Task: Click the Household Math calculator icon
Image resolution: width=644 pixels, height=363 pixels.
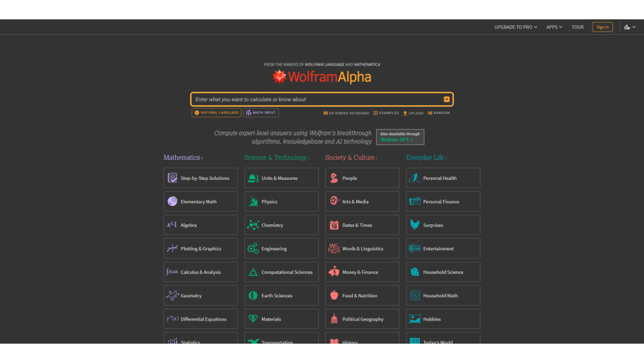Action: pyautogui.click(x=415, y=295)
